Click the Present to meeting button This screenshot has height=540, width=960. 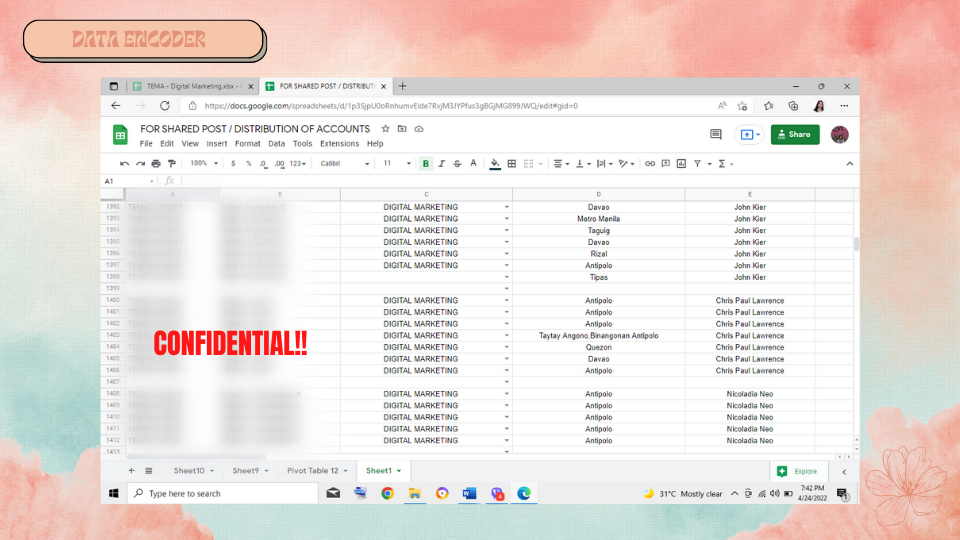749,134
